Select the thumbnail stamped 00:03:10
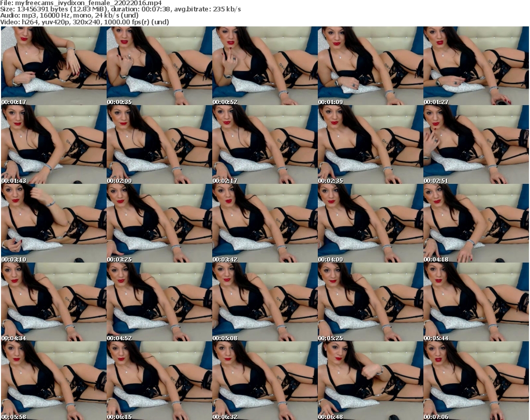530x420 pixels. click(x=54, y=223)
